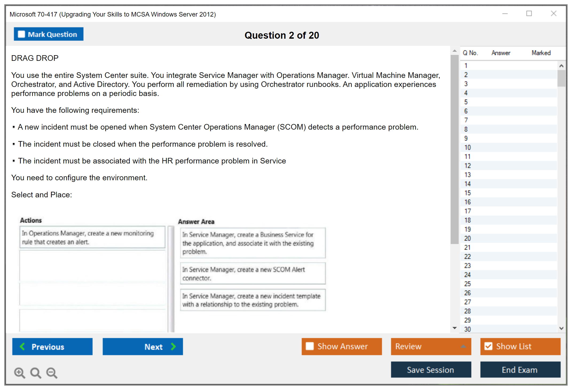Click the zoom in magnifier icon
Screen dimensions: 574x392
coord(19,373)
